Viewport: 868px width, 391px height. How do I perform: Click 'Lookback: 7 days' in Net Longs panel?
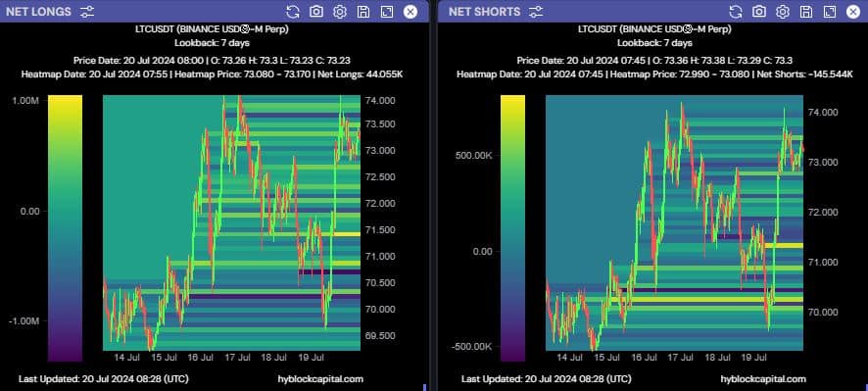[212, 43]
